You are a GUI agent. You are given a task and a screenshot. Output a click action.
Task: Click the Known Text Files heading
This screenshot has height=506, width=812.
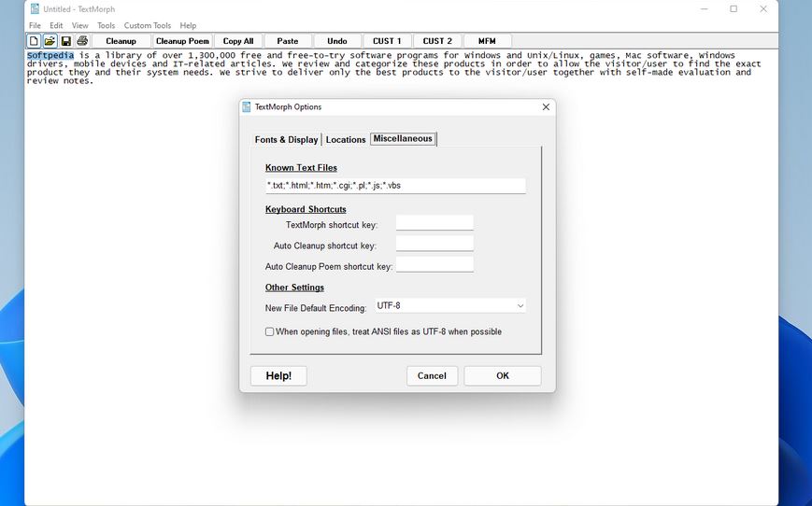point(301,168)
